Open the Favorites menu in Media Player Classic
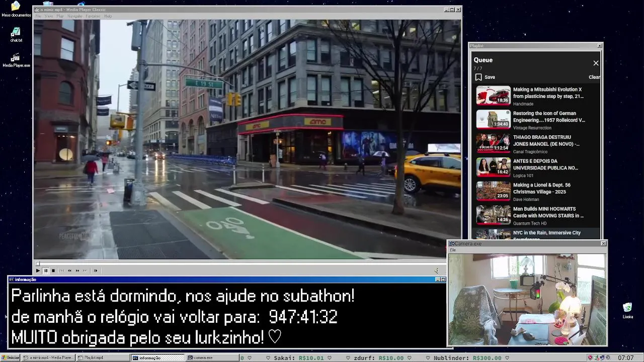Screen dimensions: 644x362 pyautogui.click(x=93, y=16)
